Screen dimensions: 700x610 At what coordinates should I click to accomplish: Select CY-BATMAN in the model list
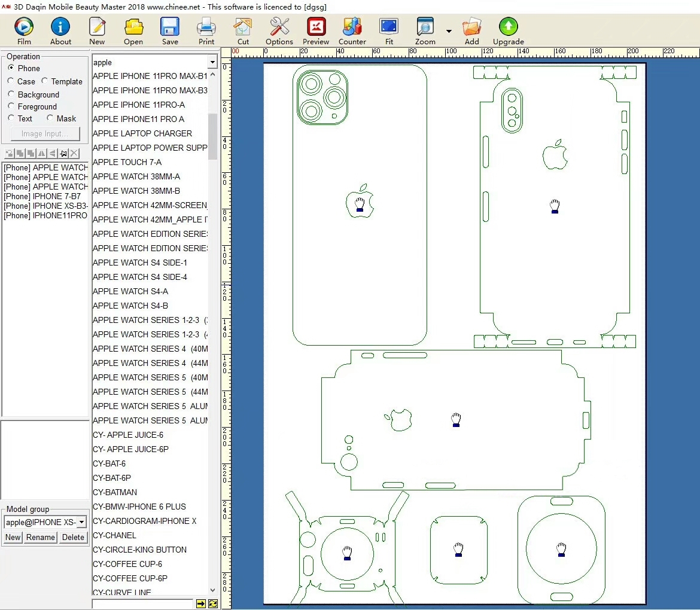point(115,492)
